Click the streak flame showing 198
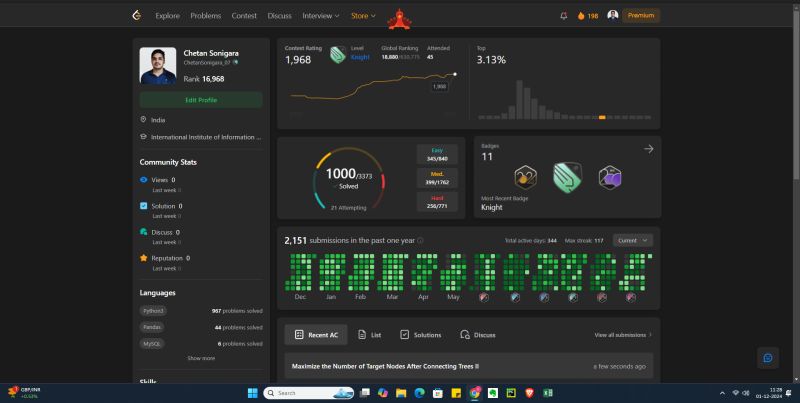The height and width of the screenshot is (403, 800). [587, 16]
